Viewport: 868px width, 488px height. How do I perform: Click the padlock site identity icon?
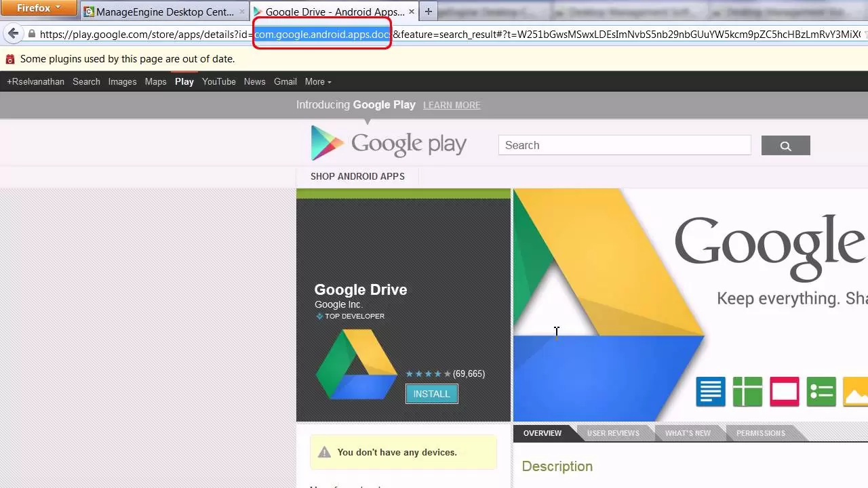[x=31, y=34]
